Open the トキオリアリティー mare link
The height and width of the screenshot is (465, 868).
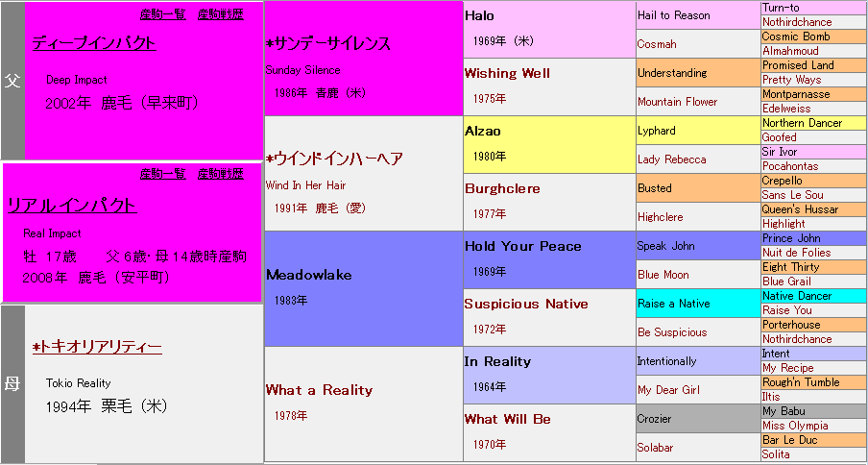[x=100, y=347]
